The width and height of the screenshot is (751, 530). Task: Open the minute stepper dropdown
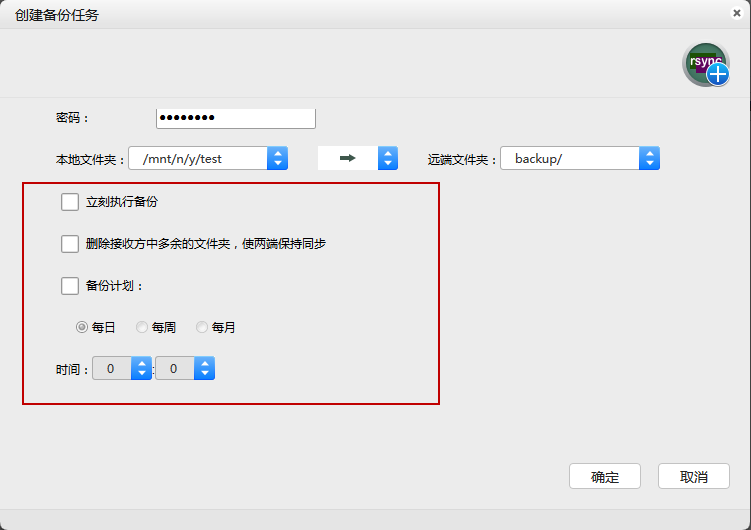coord(204,369)
